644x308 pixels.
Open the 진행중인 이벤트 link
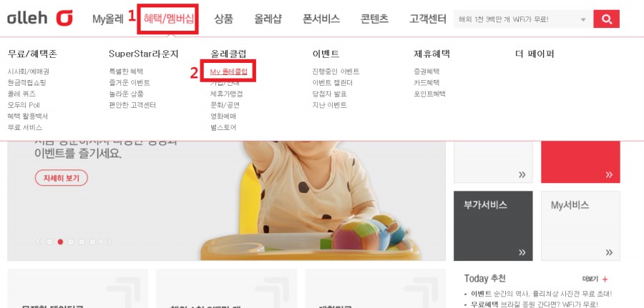point(336,71)
